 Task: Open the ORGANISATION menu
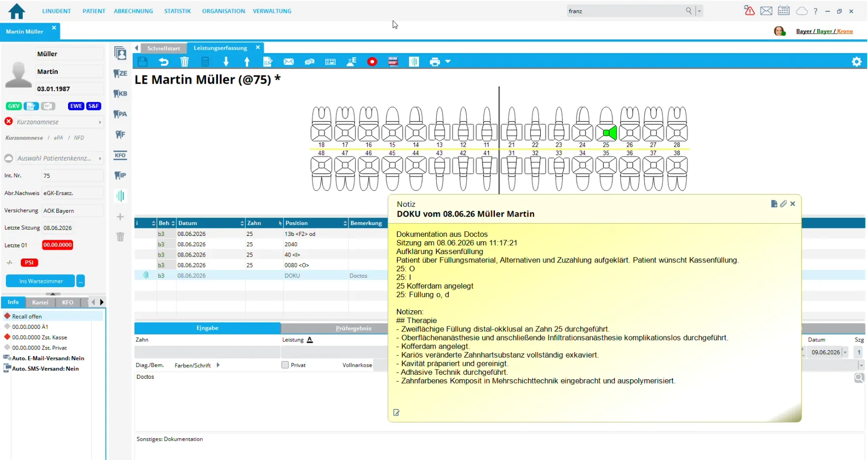pyautogui.click(x=223, y=11)
